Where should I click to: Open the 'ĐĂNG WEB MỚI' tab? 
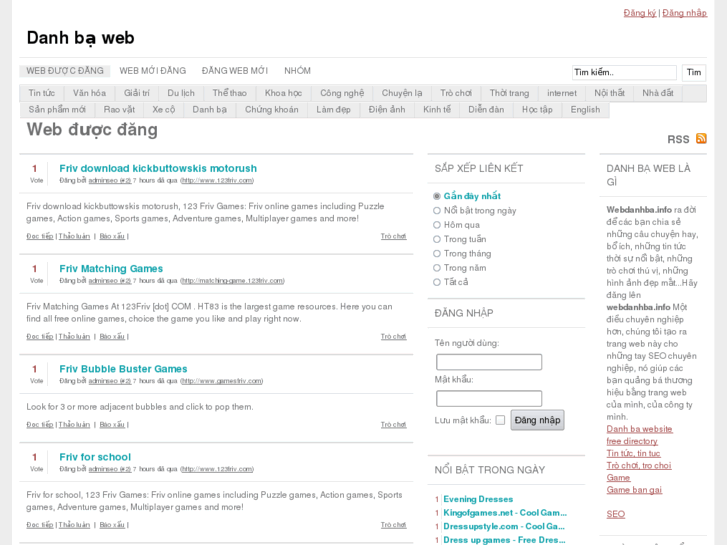tap(235, 71)
